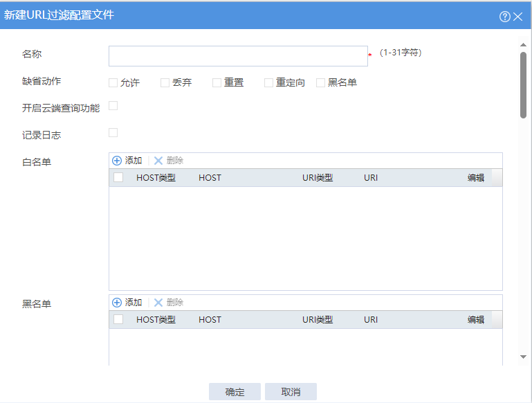Click the 名称 name input field
The height and width of the screenshot is (403, 532).
[x=238, y=56]
